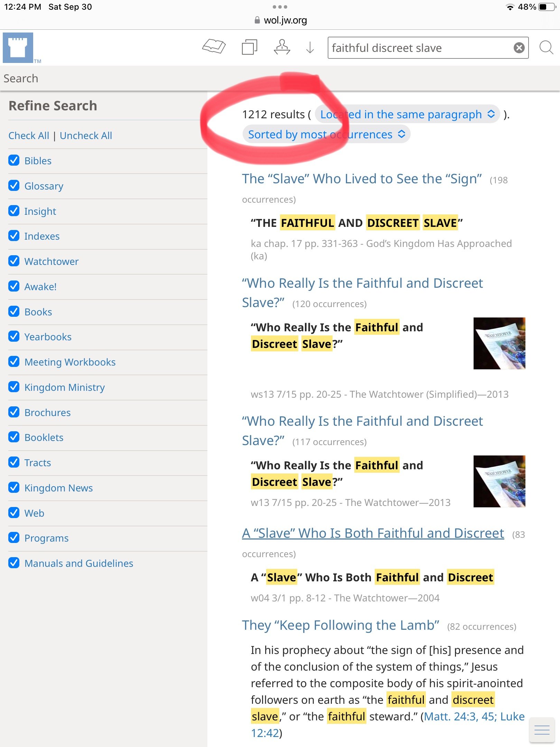Screen dimensions: 560x747
Task: Toggle the Brochures checkbox
Action: tap(14, 412)
